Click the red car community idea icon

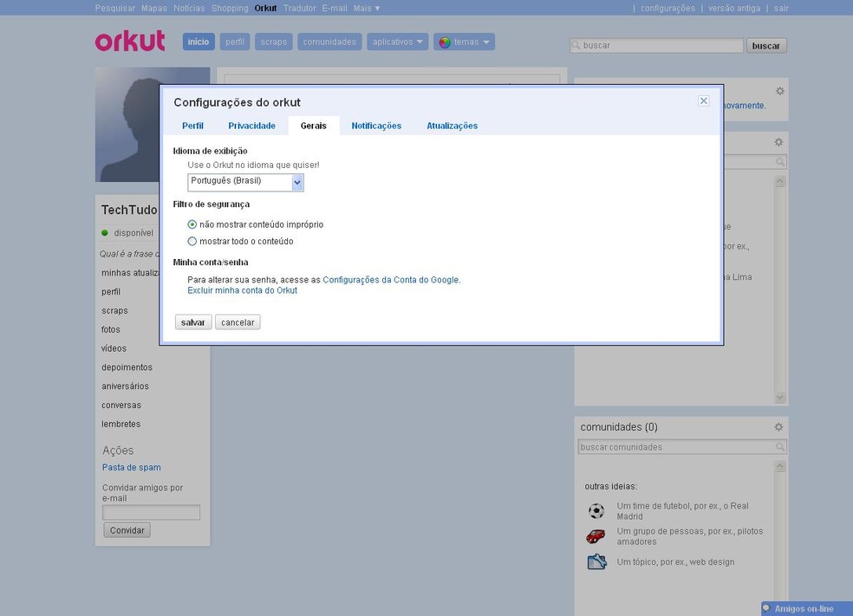(x=596, y=535)
